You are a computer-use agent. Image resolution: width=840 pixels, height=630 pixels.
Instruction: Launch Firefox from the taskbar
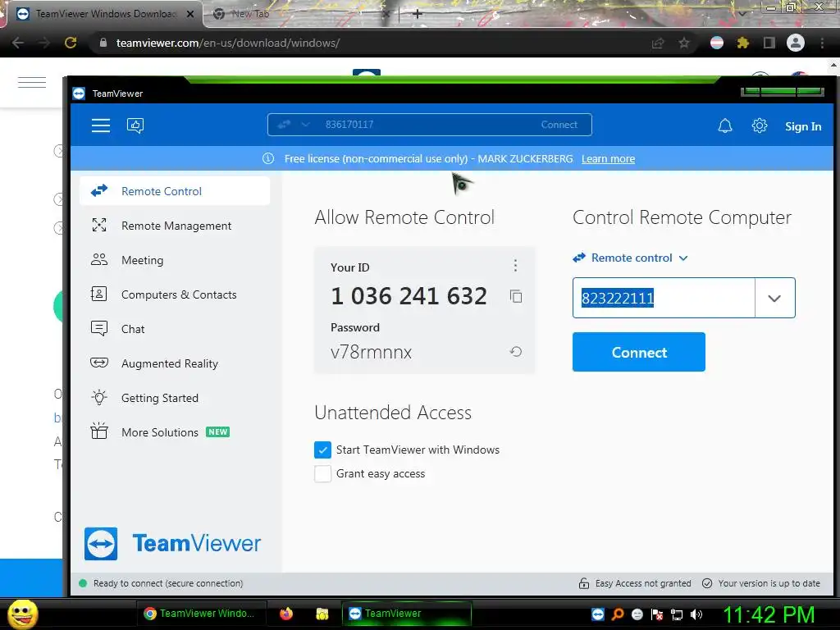coord(286,614)
